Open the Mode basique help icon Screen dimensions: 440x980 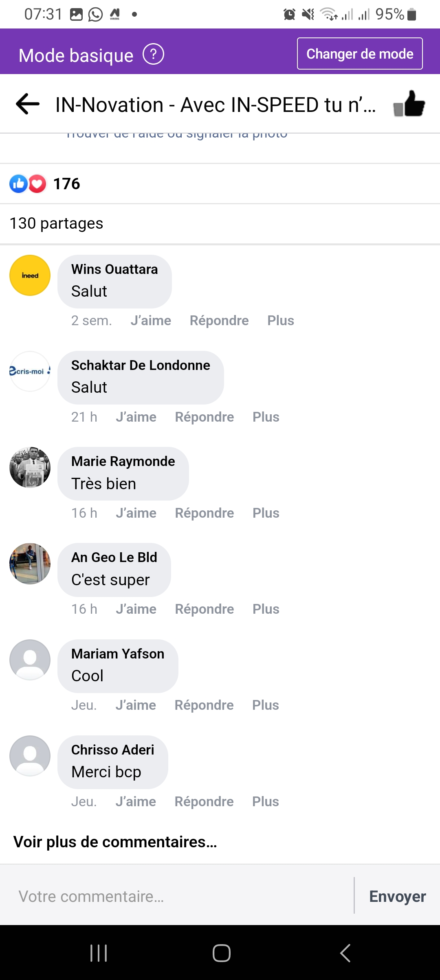tap(153, 55)
